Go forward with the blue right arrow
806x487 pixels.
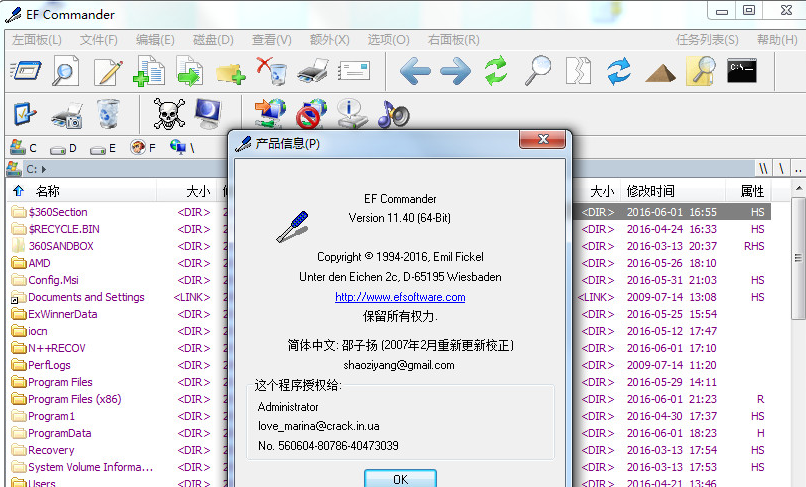(455, 71)
